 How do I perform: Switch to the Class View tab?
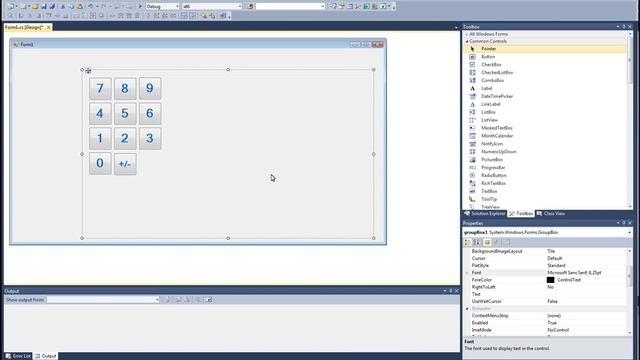[551, 213]
